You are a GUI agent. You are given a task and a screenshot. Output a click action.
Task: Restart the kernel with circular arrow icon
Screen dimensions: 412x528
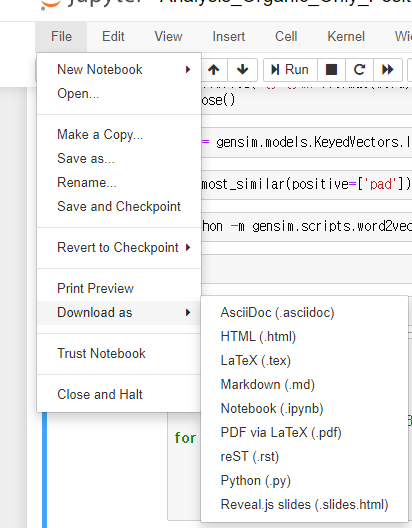[359, 70]
